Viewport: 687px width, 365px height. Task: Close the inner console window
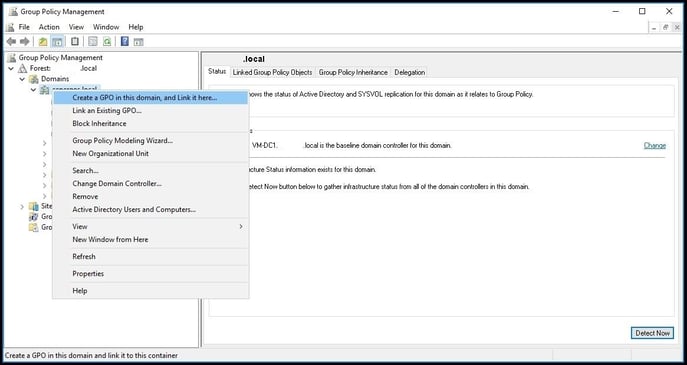pos(677,27)
